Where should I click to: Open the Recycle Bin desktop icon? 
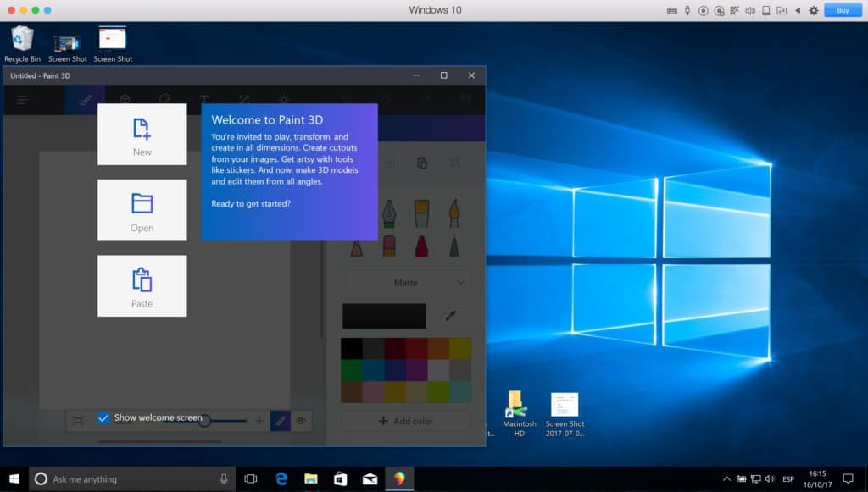click(22, 44)
